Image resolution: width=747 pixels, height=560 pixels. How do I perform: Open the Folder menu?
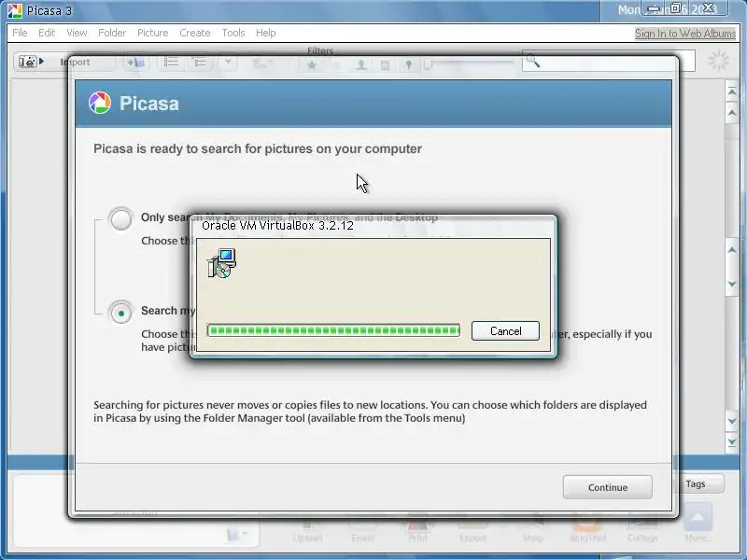tap(112, 33)
